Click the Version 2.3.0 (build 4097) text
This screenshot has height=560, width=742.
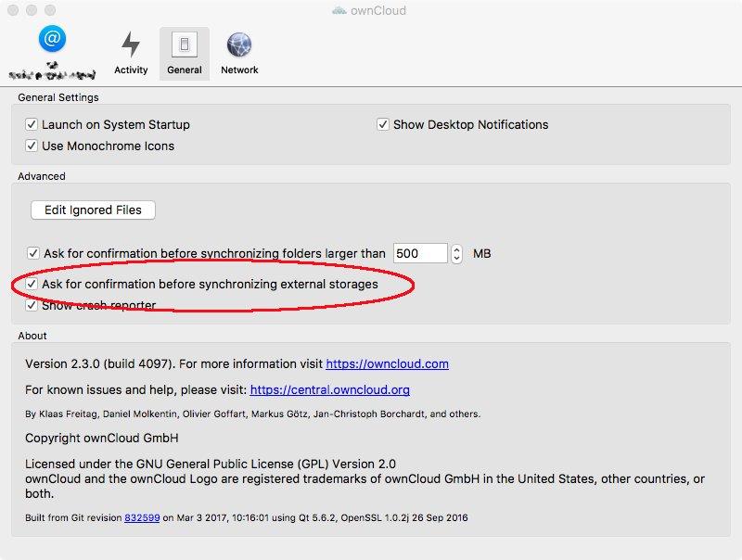click(x=98, y=363)
